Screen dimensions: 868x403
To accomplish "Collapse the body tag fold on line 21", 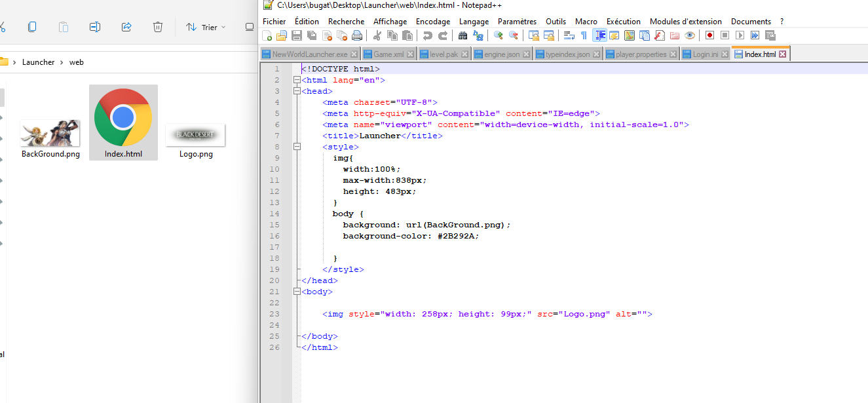I will pyautogui.click(x=297, y=292).
